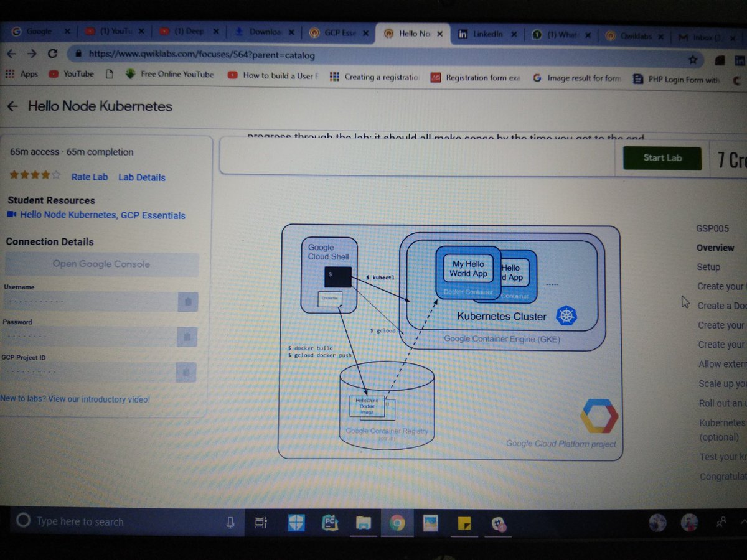Viewport: 747px width, 560px height.
Task: Click the Start Lab button
Action: coord(662,158)
